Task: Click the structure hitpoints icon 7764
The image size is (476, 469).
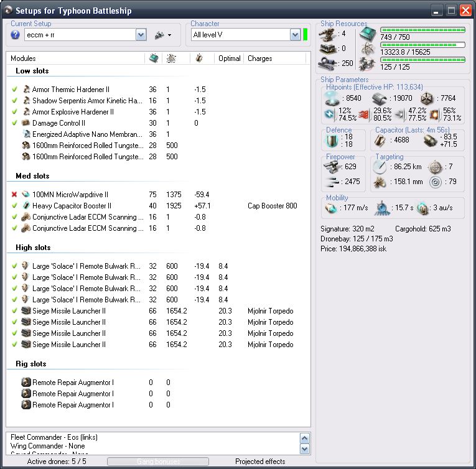Action: [x=427, y=98]
